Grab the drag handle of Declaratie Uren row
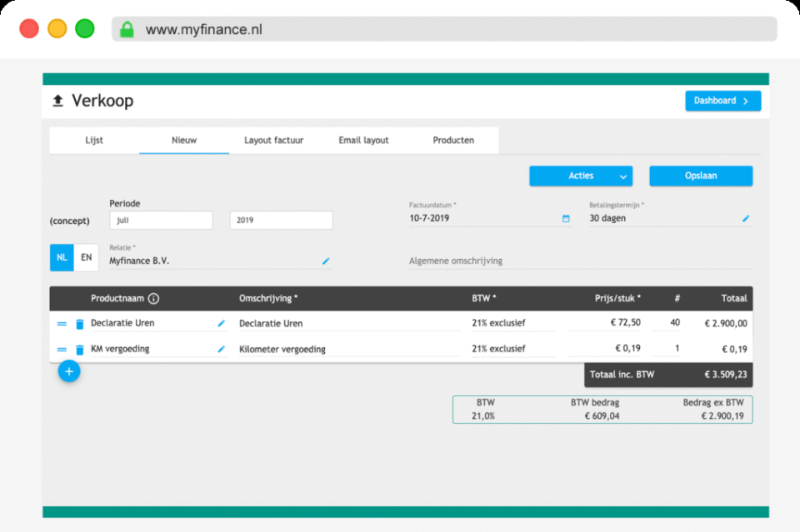 pyautogui.click(x=60, y=323)
